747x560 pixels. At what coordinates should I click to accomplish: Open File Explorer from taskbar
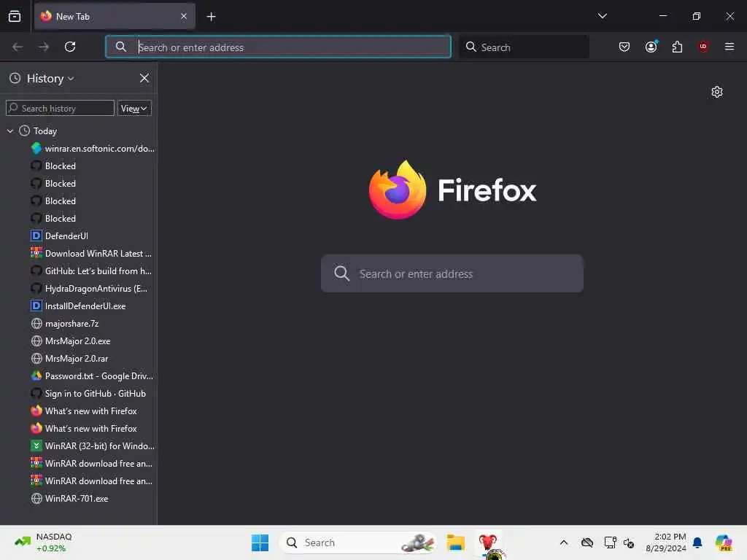pos(455,542)
